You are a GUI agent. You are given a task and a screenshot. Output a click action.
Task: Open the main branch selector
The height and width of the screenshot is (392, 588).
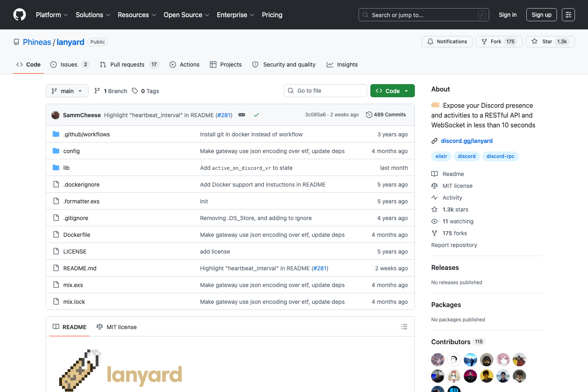coord(67,90)
